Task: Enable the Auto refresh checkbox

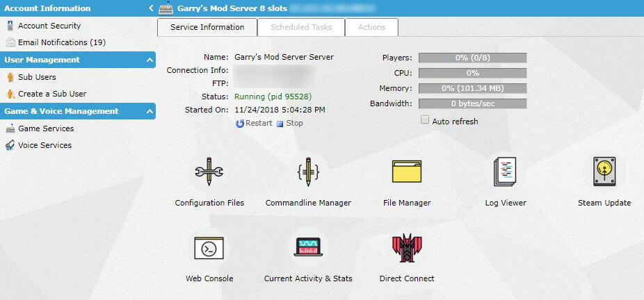Action: pyautogui.click(x=425, y=121)
